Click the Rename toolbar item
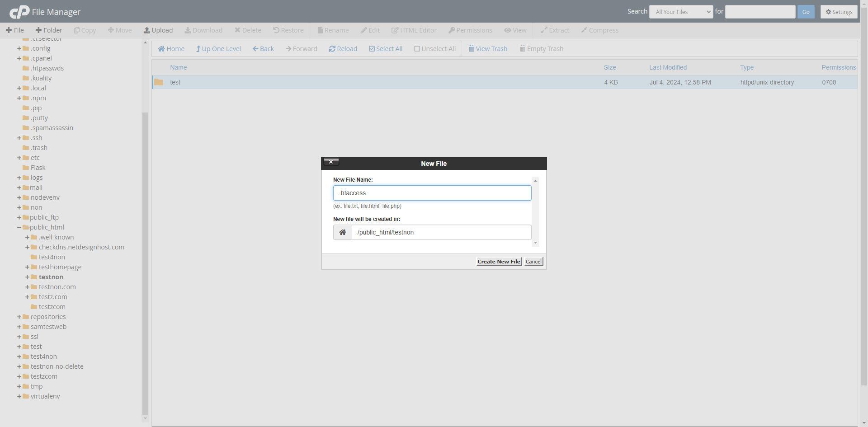This screenshot has height=427, width=868. click(333, 30)
